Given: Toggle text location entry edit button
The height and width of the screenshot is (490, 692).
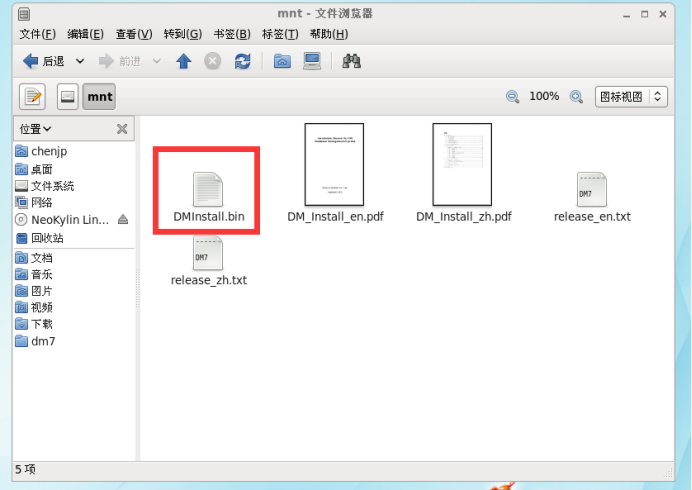Looking at the screenshot, I should 32,96.
